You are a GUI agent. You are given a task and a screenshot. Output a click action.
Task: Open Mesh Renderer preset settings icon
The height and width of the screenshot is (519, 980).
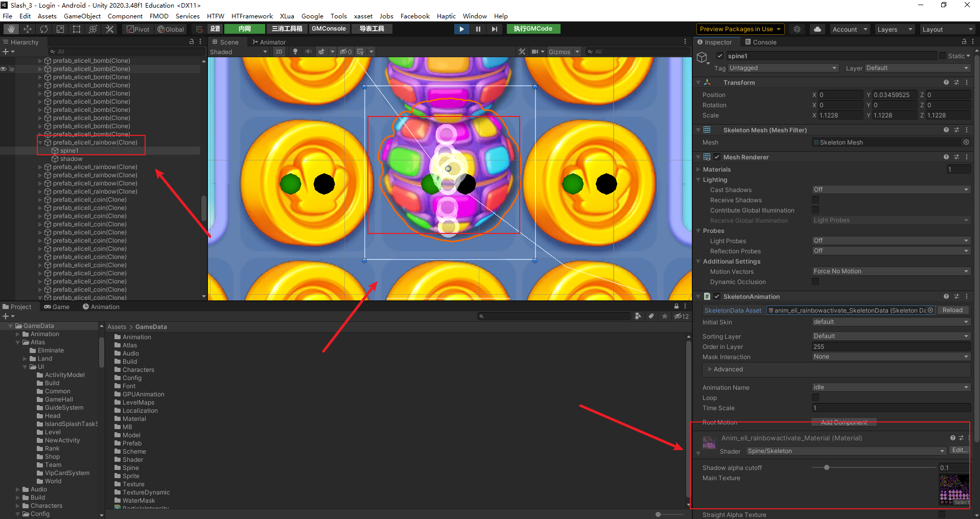(x=956, y=157)
